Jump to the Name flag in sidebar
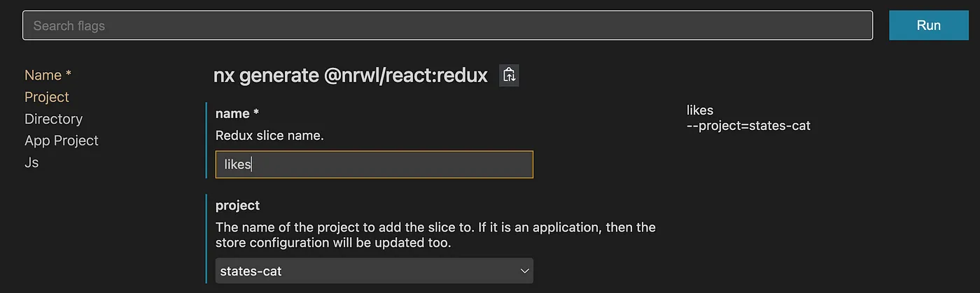 click(x=48, y=75)
